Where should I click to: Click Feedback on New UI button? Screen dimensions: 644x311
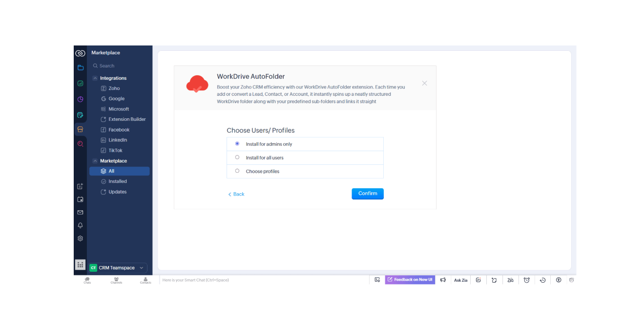pos(410,280)
